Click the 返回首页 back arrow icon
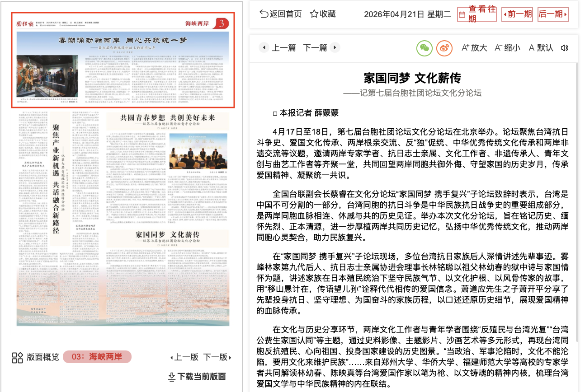The height and width of the screenshot is (392, 585). click(x=264, y=14)
